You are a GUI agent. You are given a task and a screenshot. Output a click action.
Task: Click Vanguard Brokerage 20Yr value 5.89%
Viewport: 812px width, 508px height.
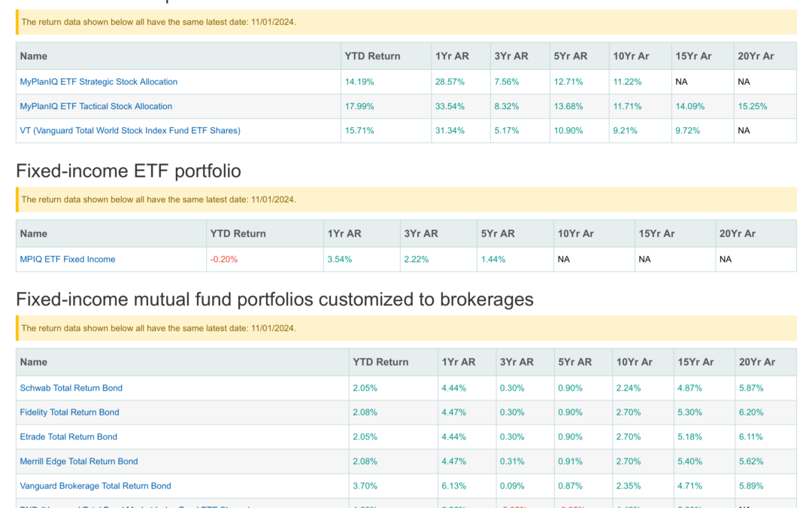tap(751, 485)
